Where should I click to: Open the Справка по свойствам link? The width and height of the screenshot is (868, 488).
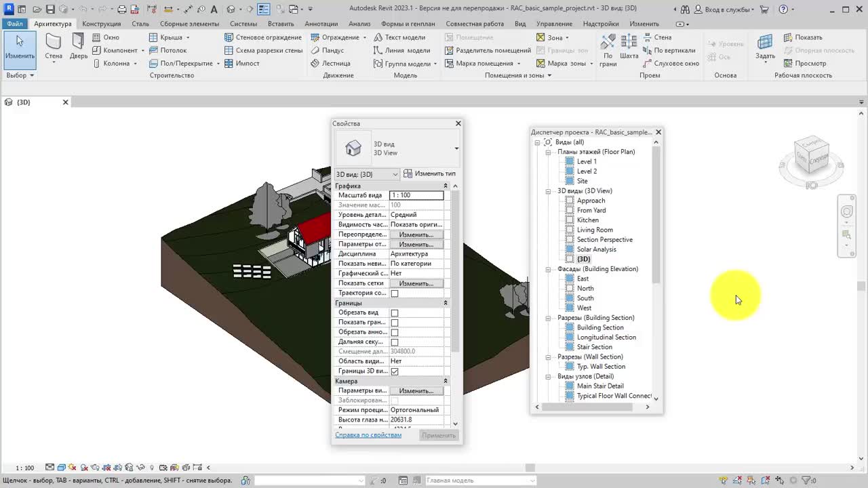click(368, 435)
